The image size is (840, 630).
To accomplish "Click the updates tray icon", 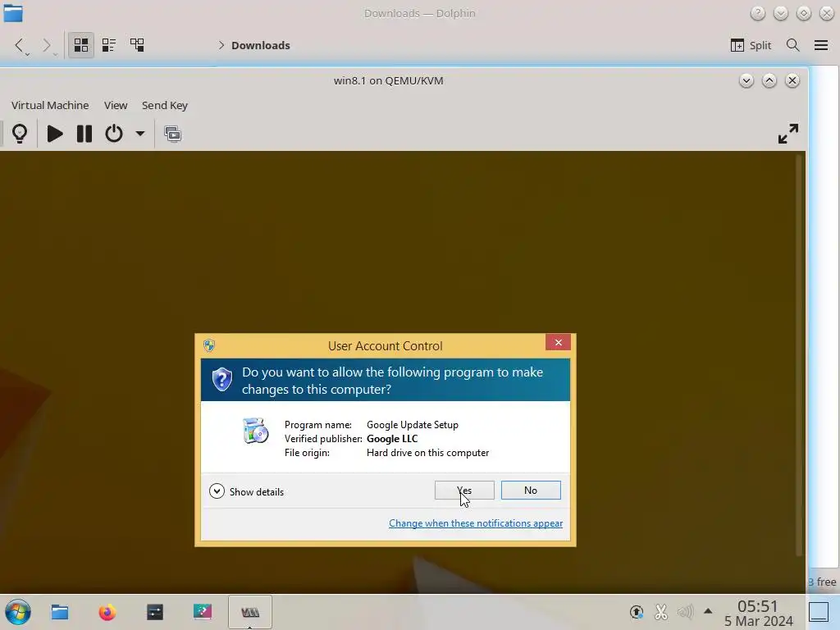I will (637, 611).
